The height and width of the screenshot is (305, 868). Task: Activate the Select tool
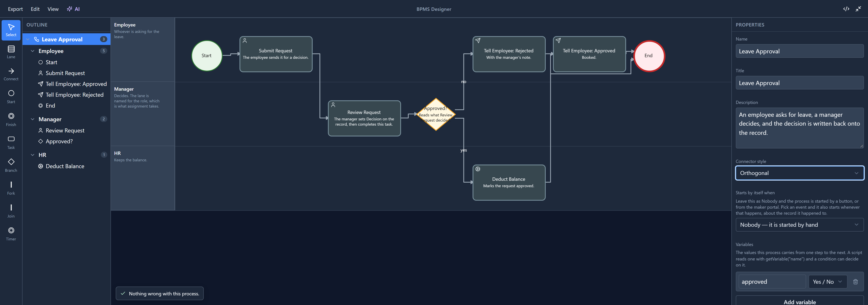(11, 30)
